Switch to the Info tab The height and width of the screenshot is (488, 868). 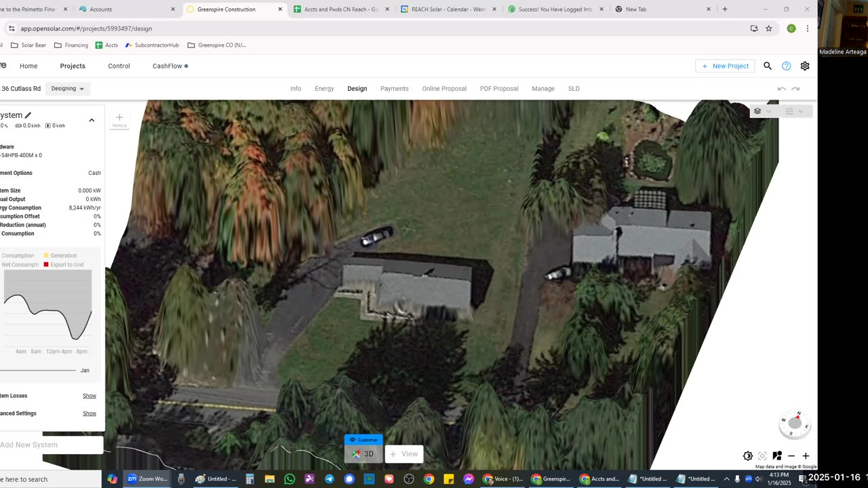click(x=296, y=89)
